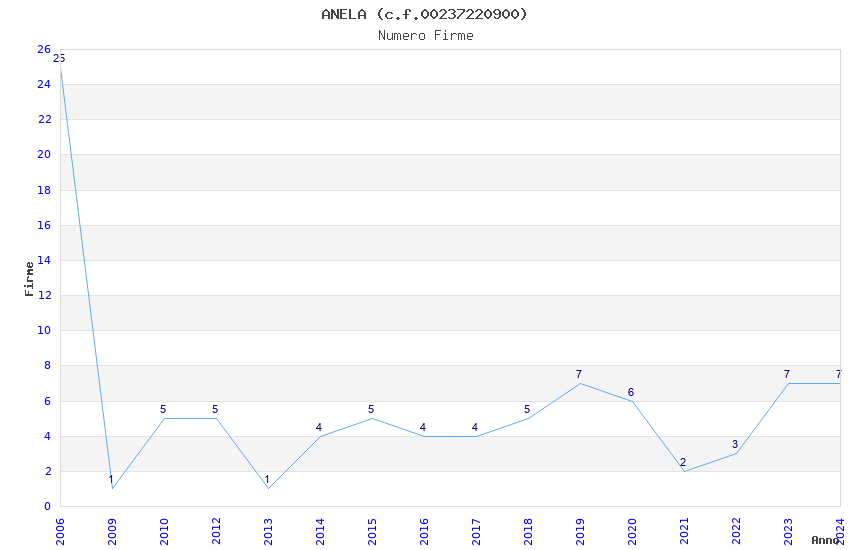The height and width of the screenshot is (550, 850).
Task: Click the y-axis tick label 10
Action: (x=44, y=330)
